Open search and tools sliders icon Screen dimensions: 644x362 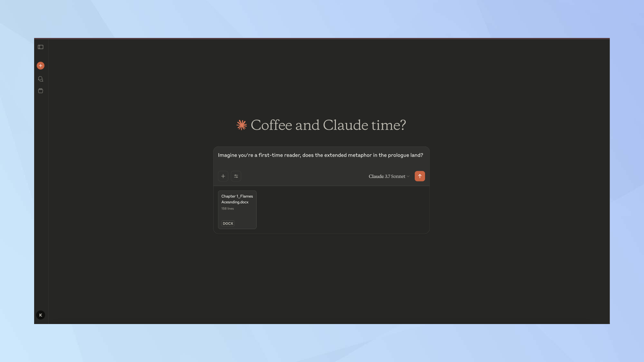[236, 176]
